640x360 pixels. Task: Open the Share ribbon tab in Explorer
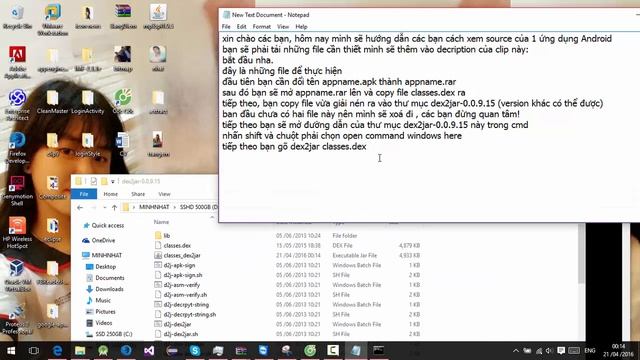[x=138, y=194]
